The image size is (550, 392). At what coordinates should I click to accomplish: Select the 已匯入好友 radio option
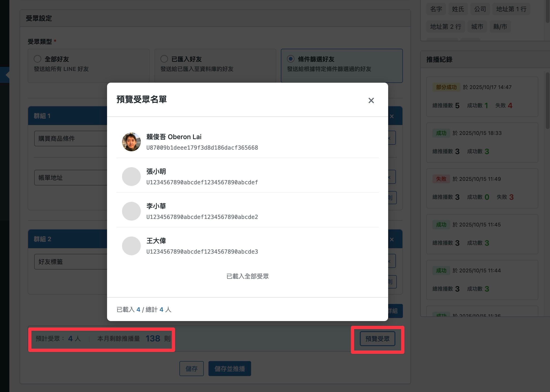[x=164, y=59]
